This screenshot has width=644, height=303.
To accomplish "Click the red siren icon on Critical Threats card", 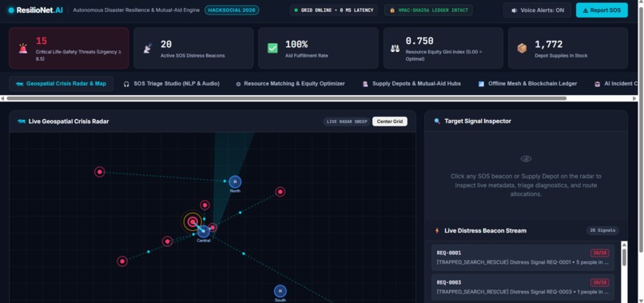I will pos(23,49).
